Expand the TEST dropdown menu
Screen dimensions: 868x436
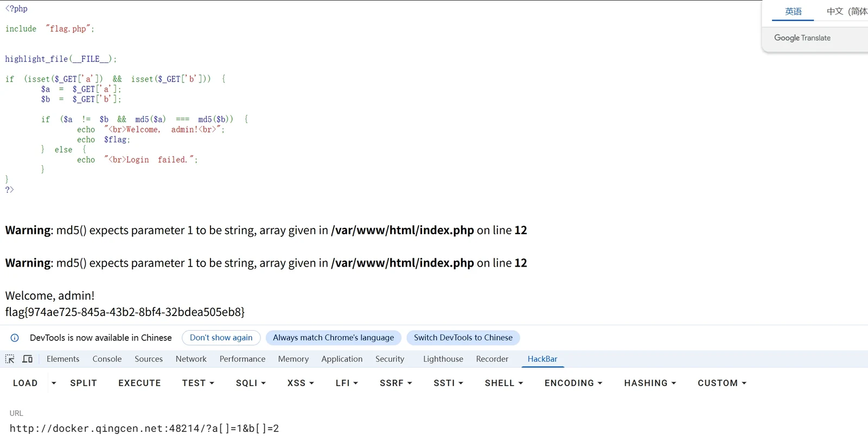(x=199, y=383)
